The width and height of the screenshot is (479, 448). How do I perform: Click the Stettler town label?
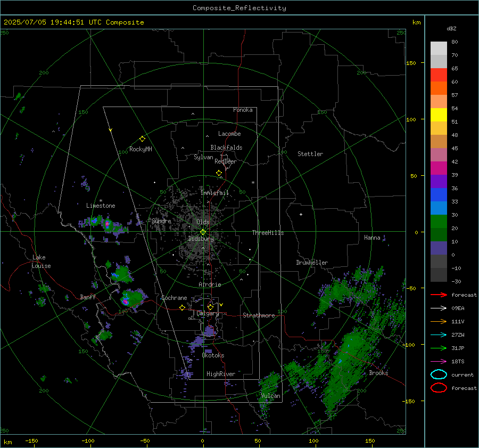point(310,154)
